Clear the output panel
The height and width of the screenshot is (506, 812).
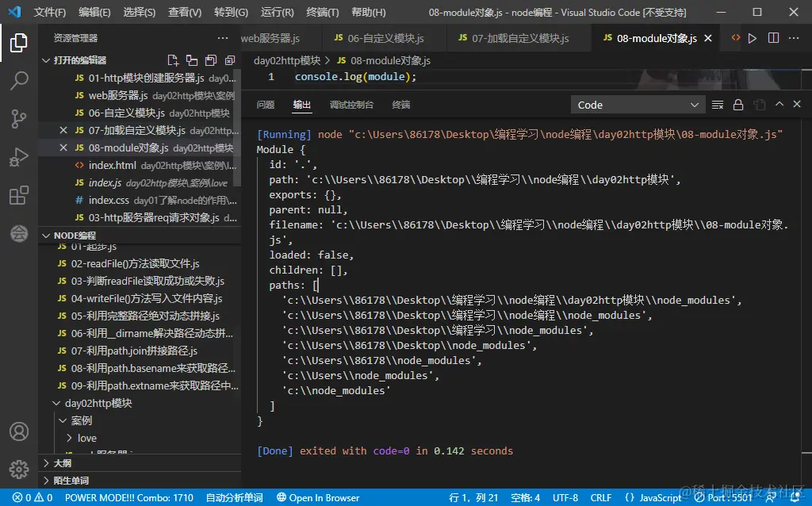(718, 105)
